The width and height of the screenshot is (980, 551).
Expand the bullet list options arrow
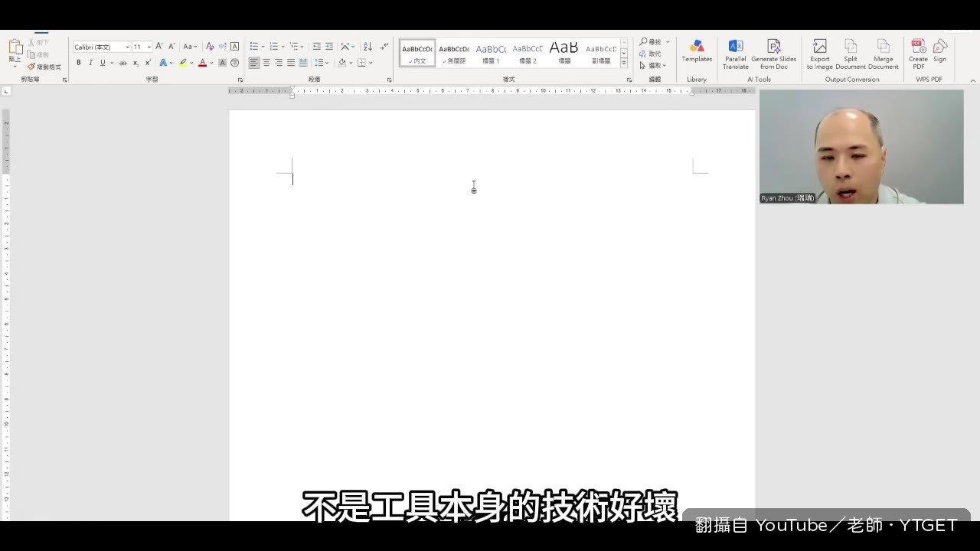coord(262,47)
